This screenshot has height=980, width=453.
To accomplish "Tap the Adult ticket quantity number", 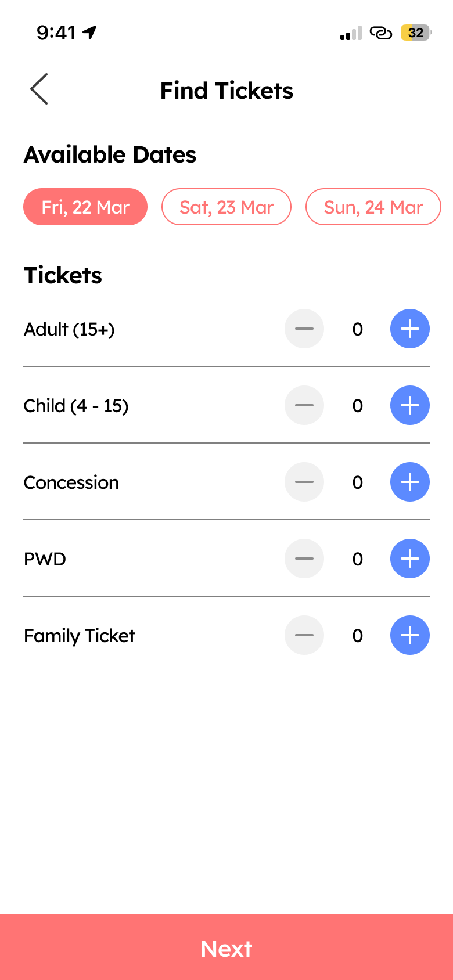I will (x=358, y=329).
